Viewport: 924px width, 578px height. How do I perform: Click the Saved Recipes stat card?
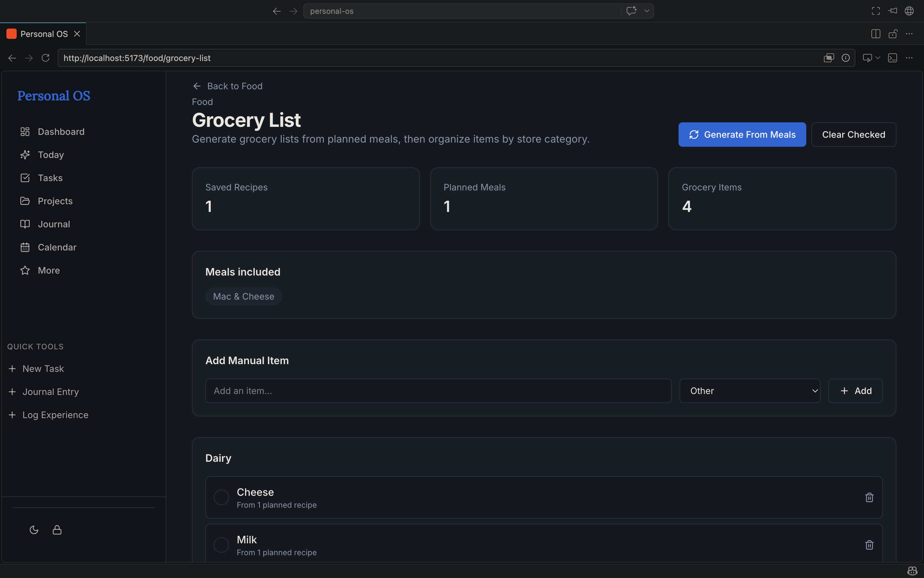305,199
